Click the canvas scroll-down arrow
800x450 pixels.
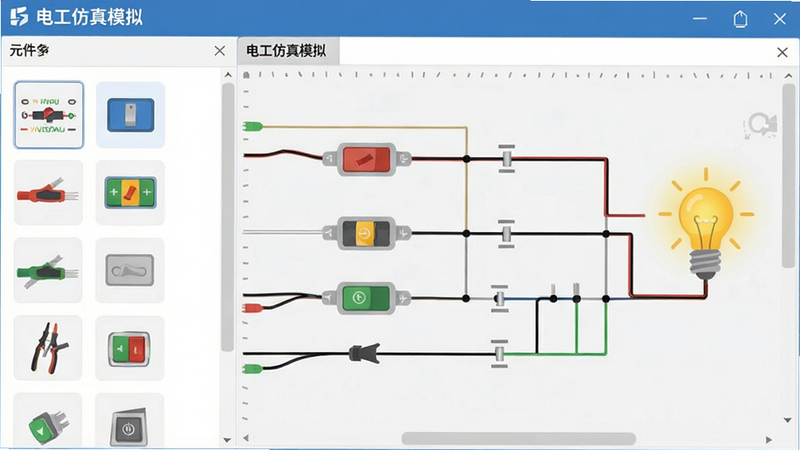click(x=787, y=420)
